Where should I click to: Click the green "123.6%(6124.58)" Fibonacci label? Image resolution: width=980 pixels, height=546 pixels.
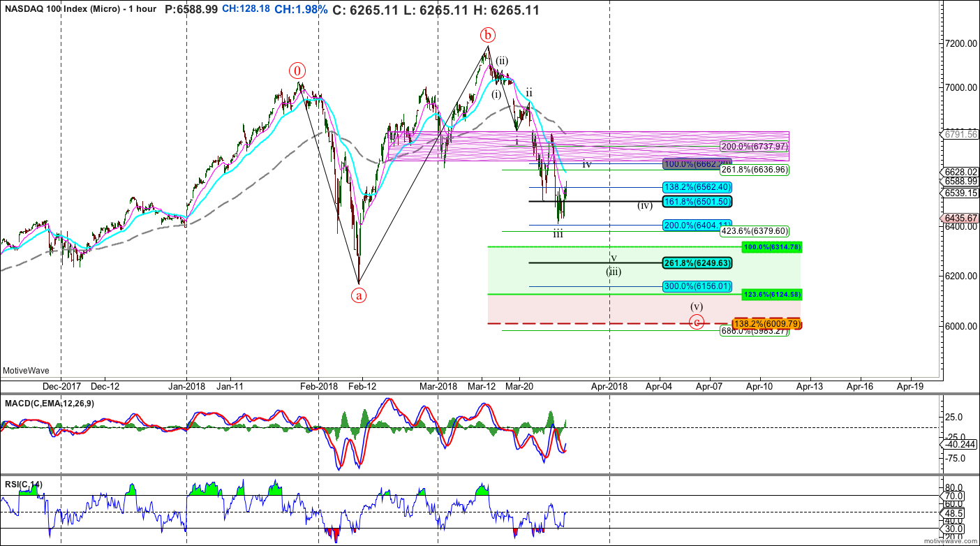click(x=772, y=295)
